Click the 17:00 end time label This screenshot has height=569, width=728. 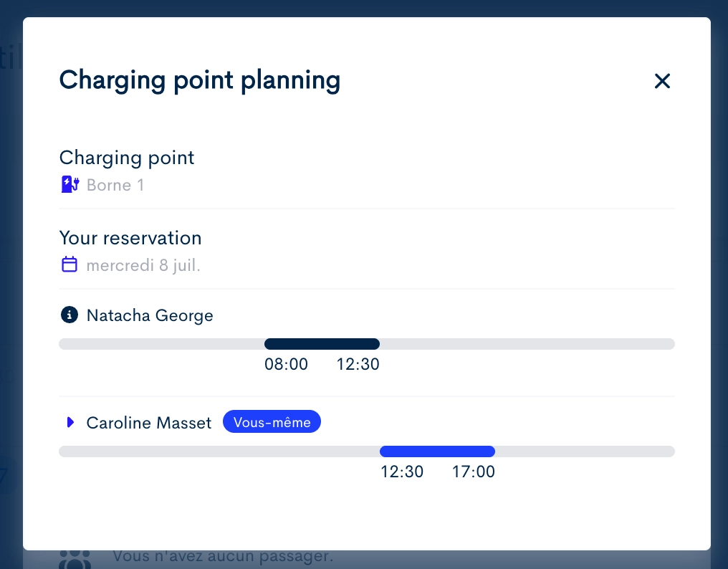point(474,472)
